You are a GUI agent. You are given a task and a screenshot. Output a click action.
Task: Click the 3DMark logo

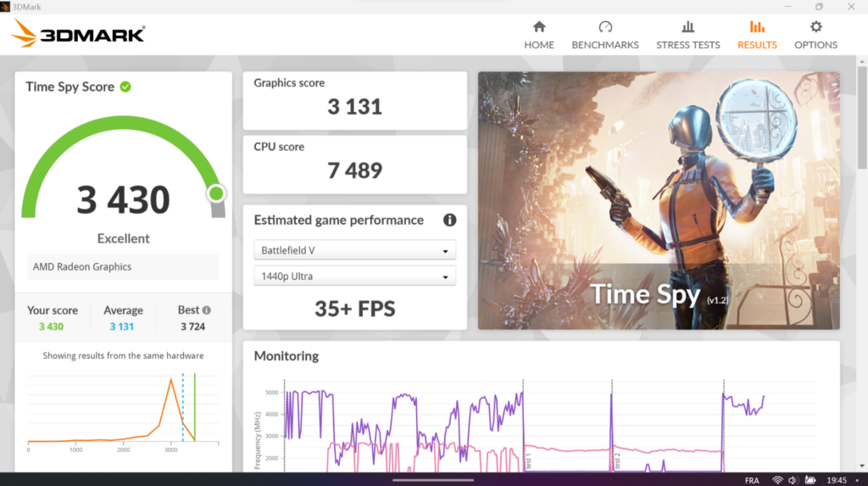tap(78, 34)
